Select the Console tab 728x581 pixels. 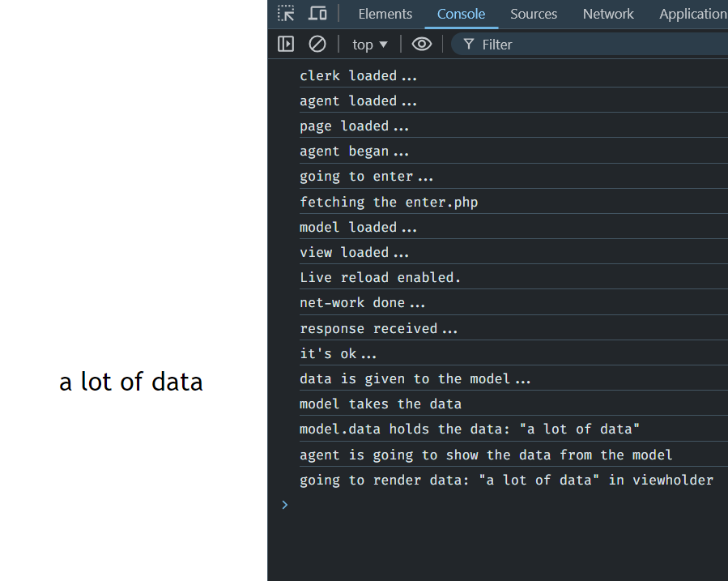coord(461,14)
